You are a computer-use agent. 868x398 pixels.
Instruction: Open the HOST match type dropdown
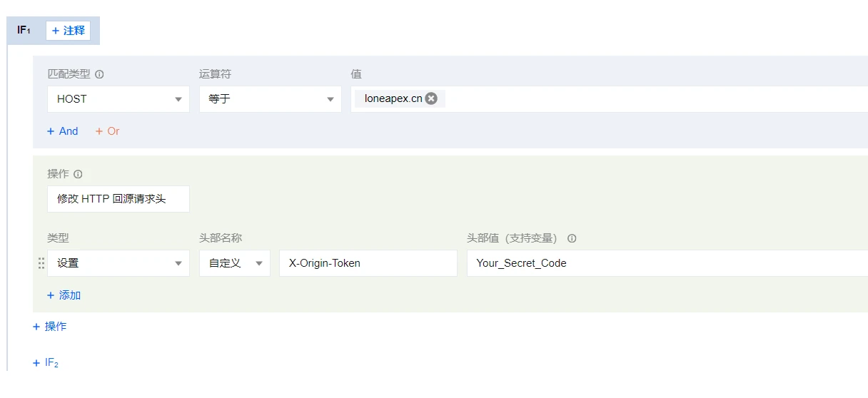tap(118, 99)
